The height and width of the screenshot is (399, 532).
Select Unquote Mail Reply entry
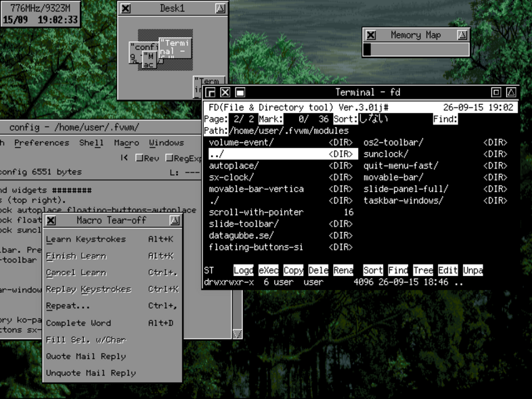point(112,373)
